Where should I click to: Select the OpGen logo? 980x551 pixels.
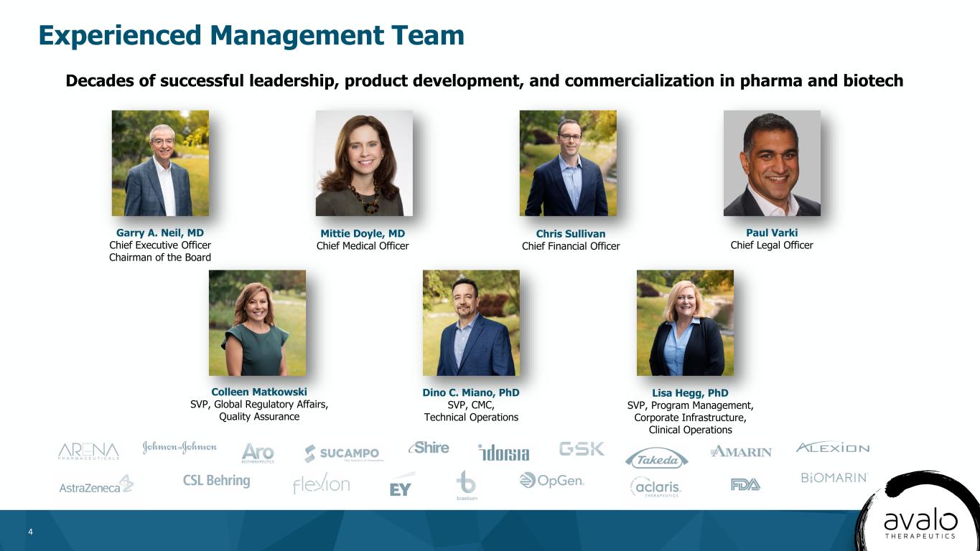[551, 481]
